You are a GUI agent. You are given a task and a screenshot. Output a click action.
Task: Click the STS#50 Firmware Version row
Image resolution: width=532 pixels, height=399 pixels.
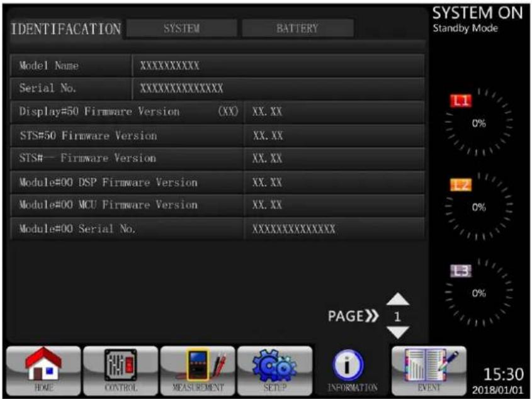[217, 136]
